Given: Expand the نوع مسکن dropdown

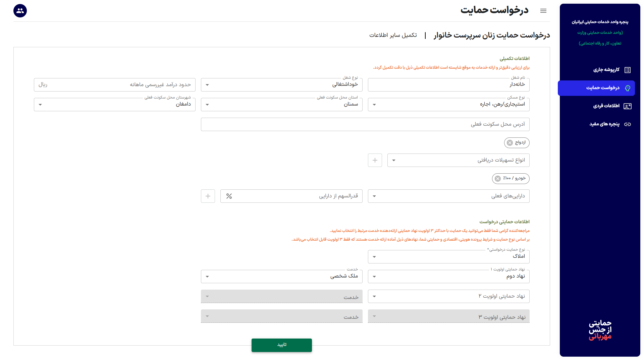Looking at the screenshot, I should tap(448, 105).
